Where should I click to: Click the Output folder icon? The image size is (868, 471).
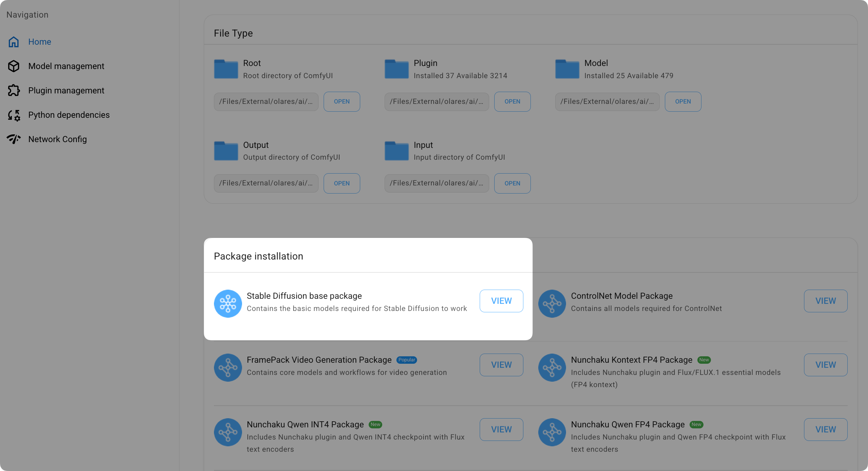coord(225,151)
